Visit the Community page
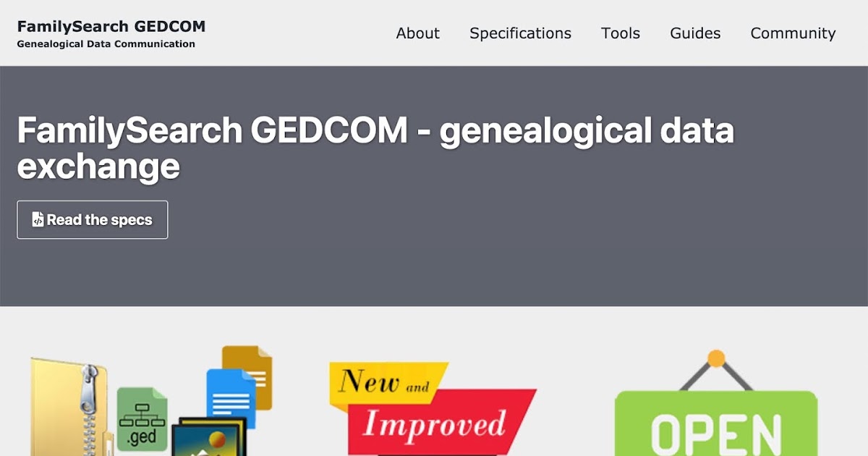 [793, 33]
